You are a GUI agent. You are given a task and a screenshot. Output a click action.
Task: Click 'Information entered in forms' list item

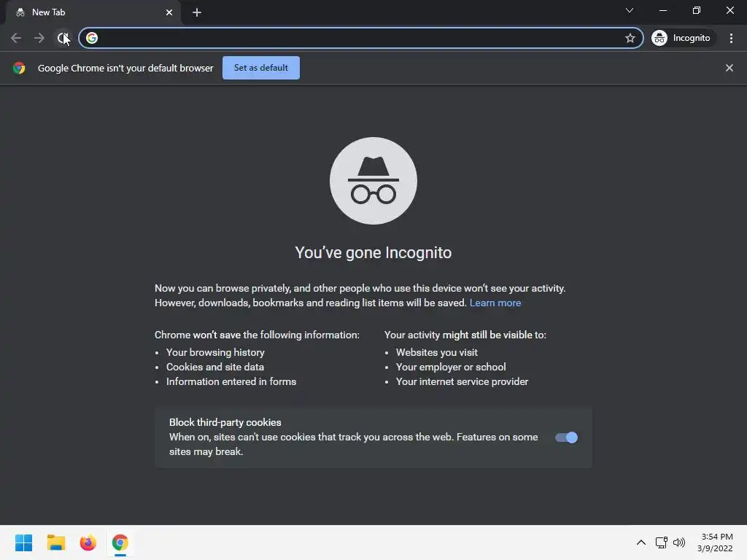[x=231, y=381]
